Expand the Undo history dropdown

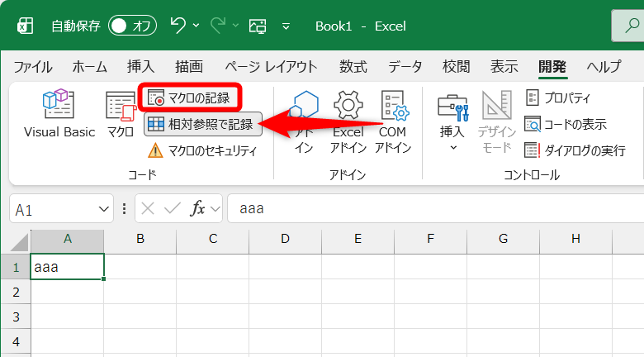tap(197, 26)
